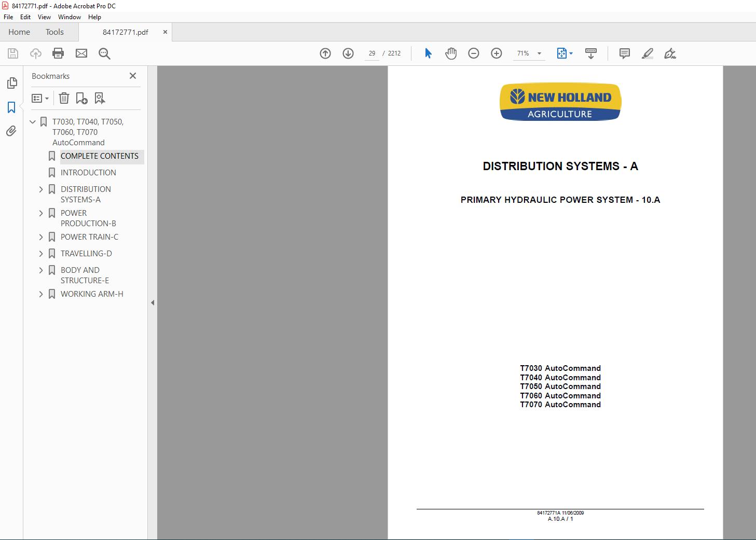Open the find text magnifier tool
The height and width of the screenshot is (540, 756).
tap(104, 53)
